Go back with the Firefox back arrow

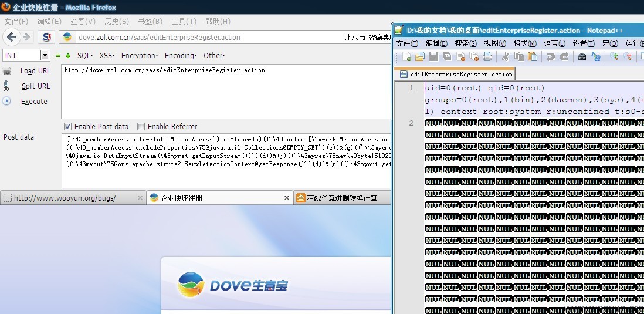click(11, 37)
